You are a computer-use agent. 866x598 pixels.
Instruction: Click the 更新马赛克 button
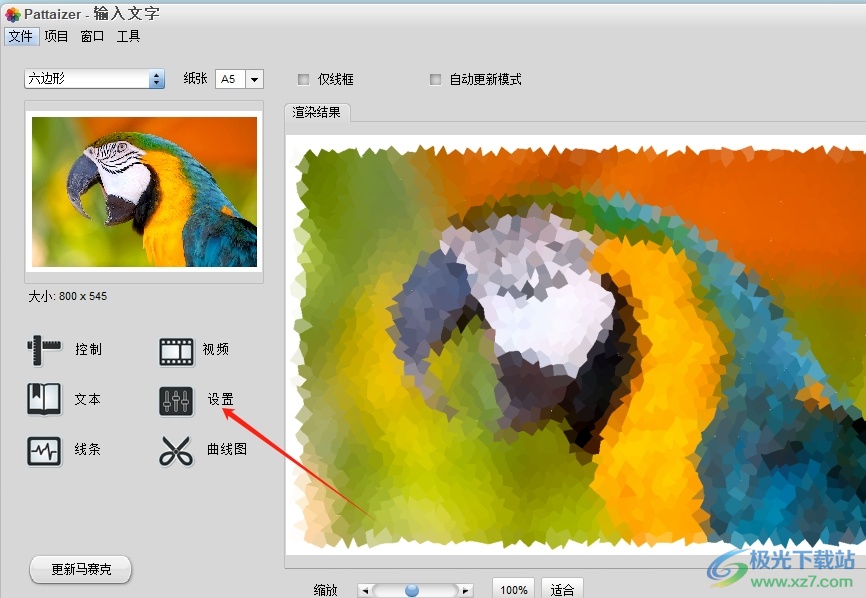pyautogui.click(x=81, y=569)
